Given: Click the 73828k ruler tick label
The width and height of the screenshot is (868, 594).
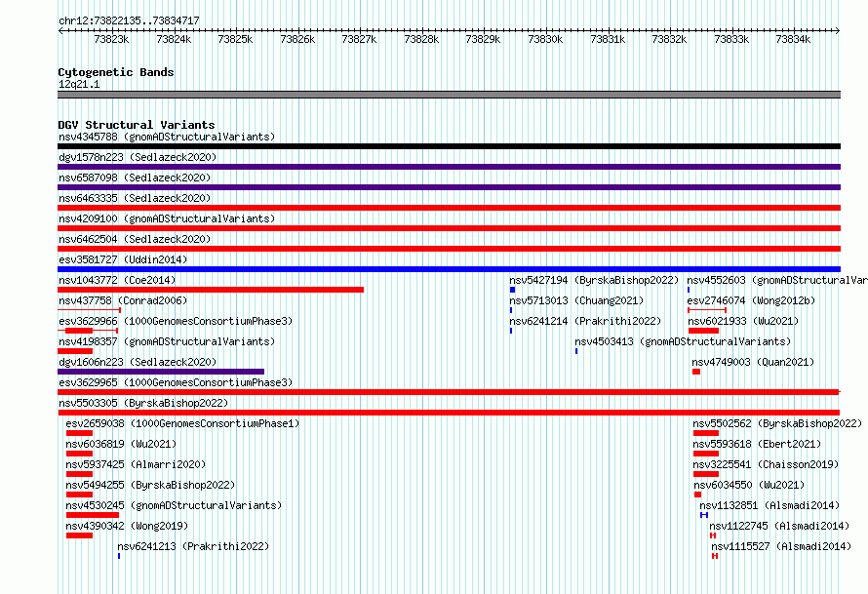Looking at the screenshot, I should click(421, 39).
